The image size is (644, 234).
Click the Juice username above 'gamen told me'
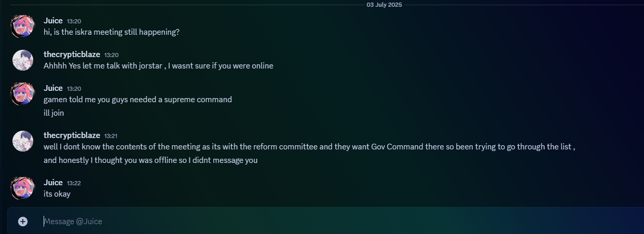pyautogui.click(x=53, y=88)
